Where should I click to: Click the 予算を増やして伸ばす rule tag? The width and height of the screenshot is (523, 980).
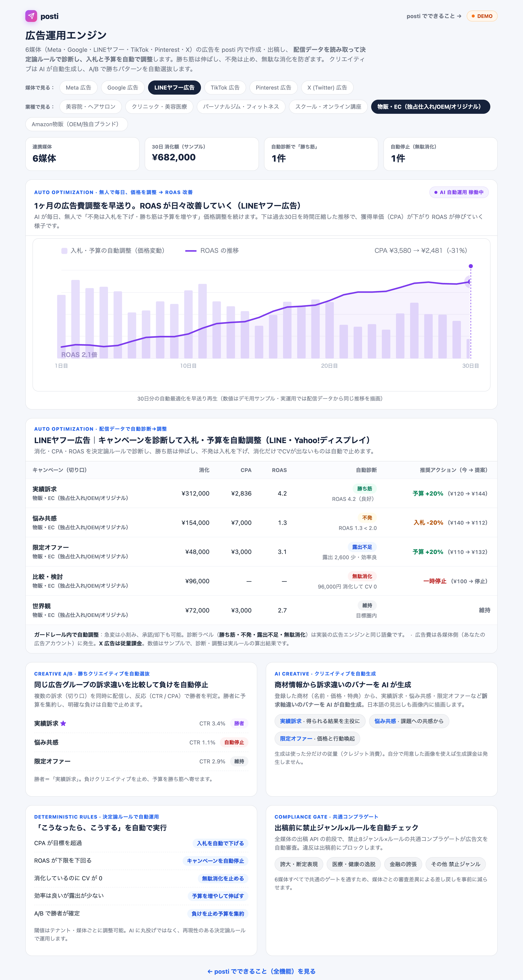point(218,896)
